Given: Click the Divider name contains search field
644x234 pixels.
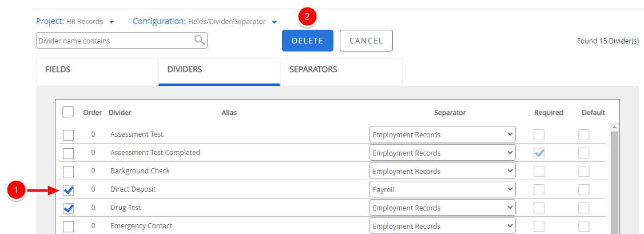Looking at the screenshot, I should point(114,41).
